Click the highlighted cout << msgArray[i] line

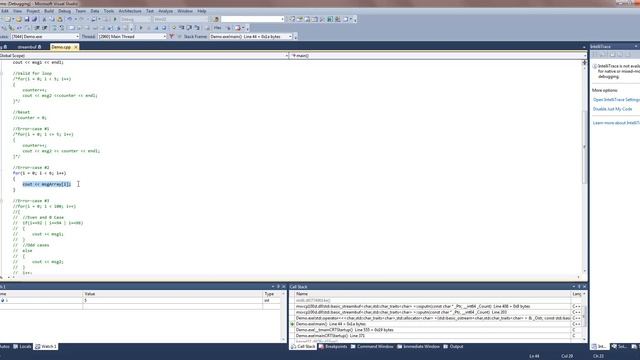(47, 184)
